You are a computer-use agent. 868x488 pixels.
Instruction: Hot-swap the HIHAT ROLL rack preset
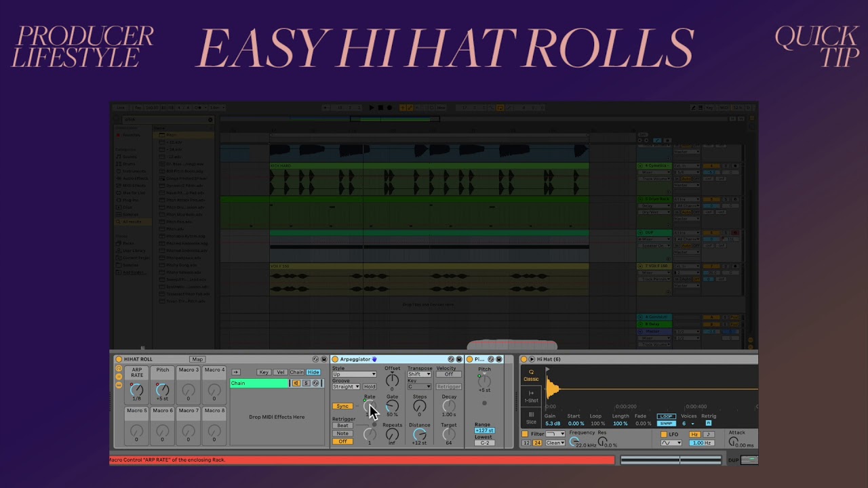(315, 359)
